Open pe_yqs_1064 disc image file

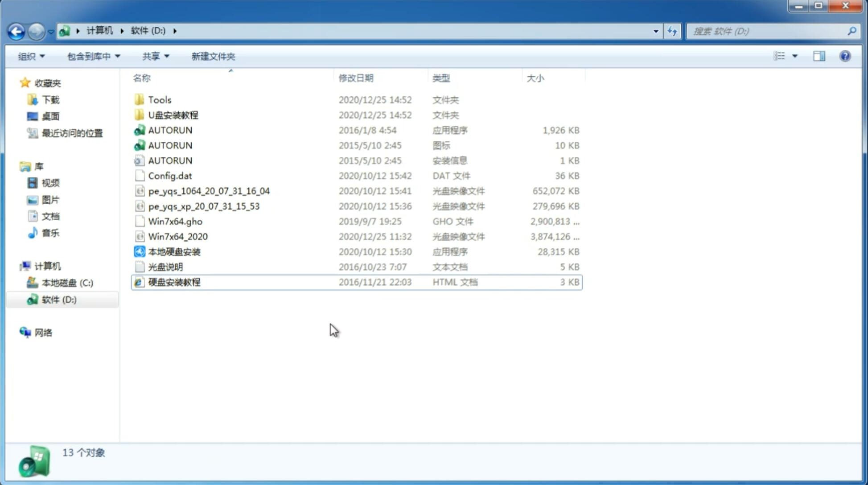click(209, 191)
